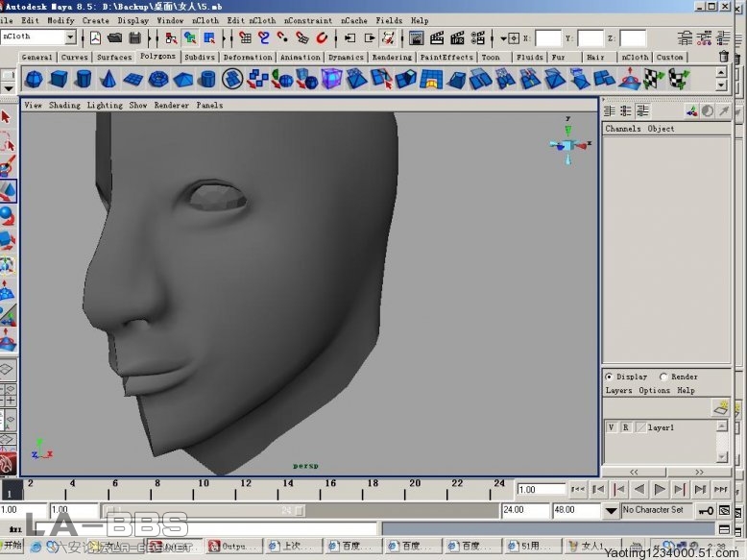The height and width of the screenshot is (560, 747).
Task: Create a new display layer icon
Action: point(719,408)
